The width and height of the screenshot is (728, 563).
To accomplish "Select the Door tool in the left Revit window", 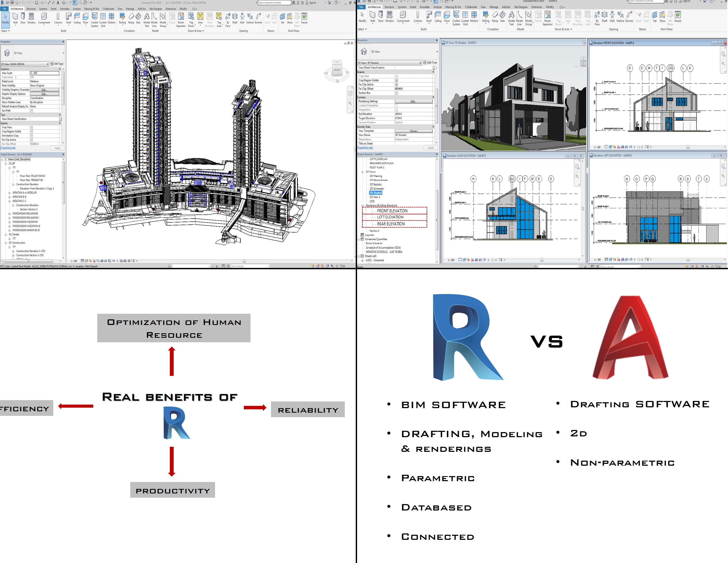I will [x=23, y=18].
